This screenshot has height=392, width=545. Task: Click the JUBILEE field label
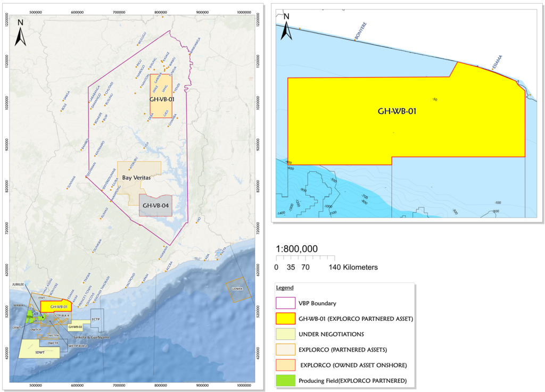click(18, 285)
